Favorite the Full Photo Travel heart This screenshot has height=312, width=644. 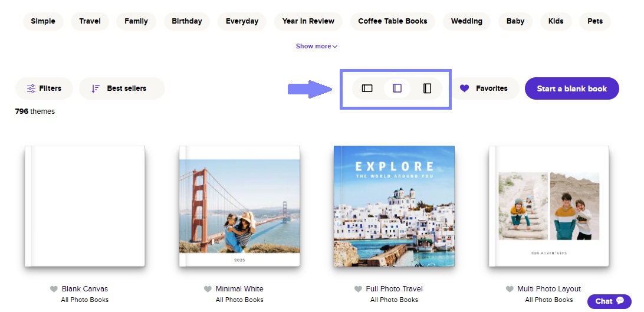[x=358, y=289]
